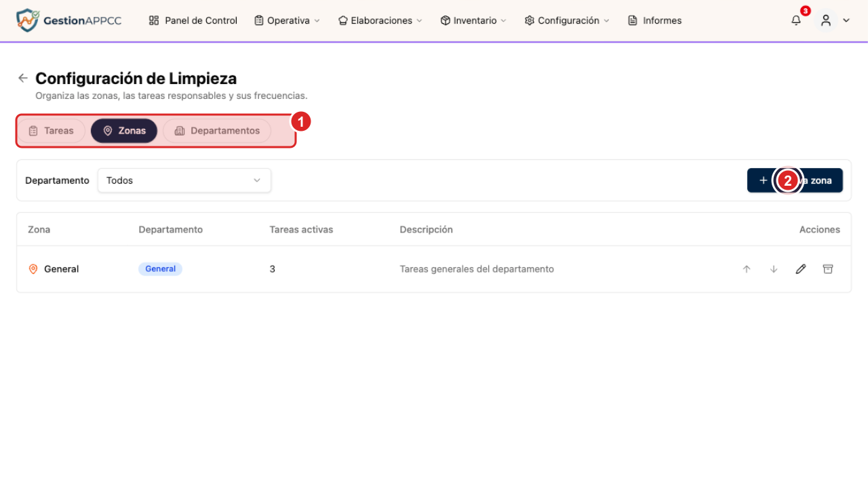Viewport: 868px width, 488px height.
Task: Click the Descripción column header
Action: pos(427,230)
